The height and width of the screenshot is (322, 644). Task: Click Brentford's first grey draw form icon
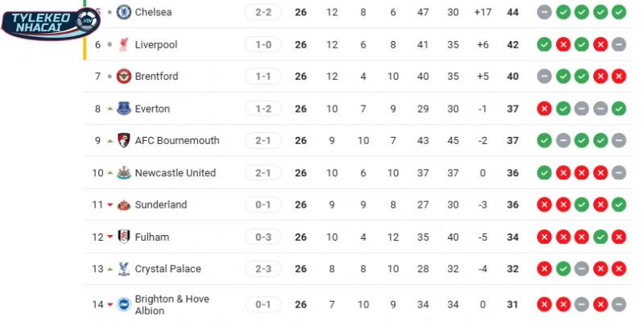point(544,76)
